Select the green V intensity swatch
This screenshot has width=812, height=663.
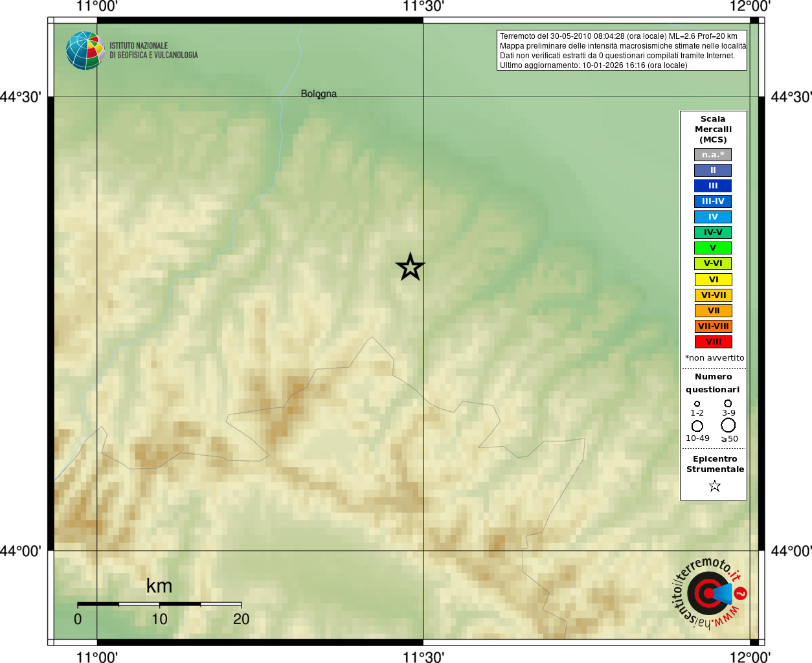point(713,248)
